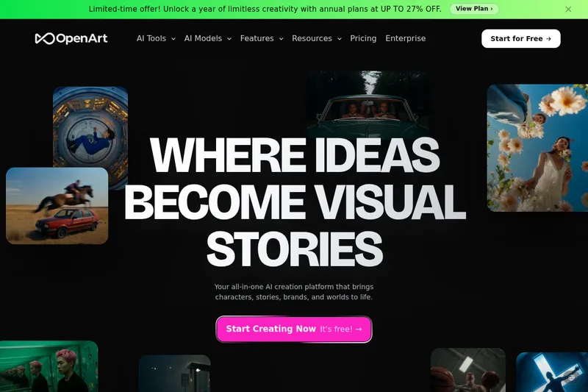Close the limited-time offer banner

(568, 10)
